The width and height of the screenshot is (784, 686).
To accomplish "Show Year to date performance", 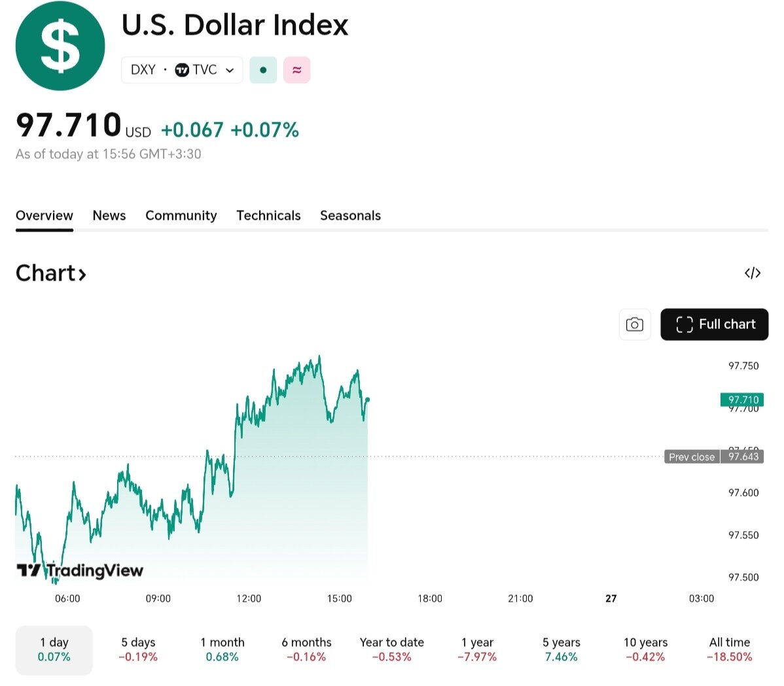I will [x=391, y=649].
